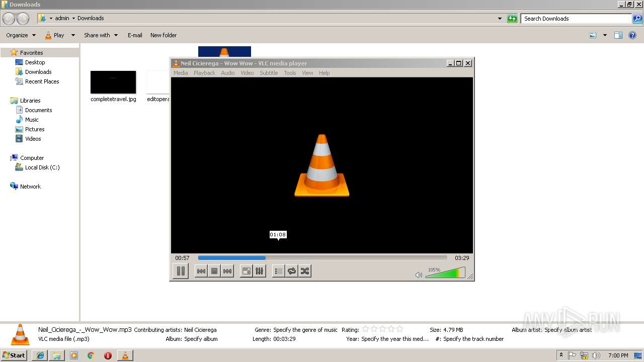Open the VLC Media menu

click(181, 73)
